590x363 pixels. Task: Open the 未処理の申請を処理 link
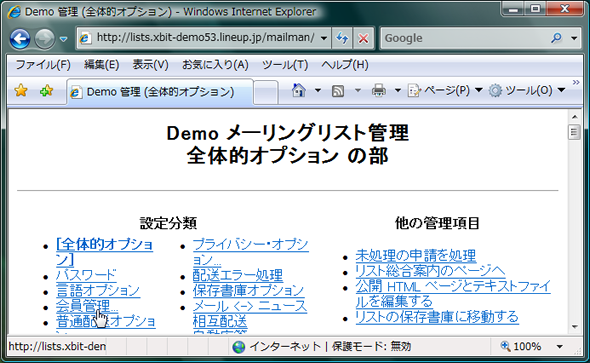416,256
